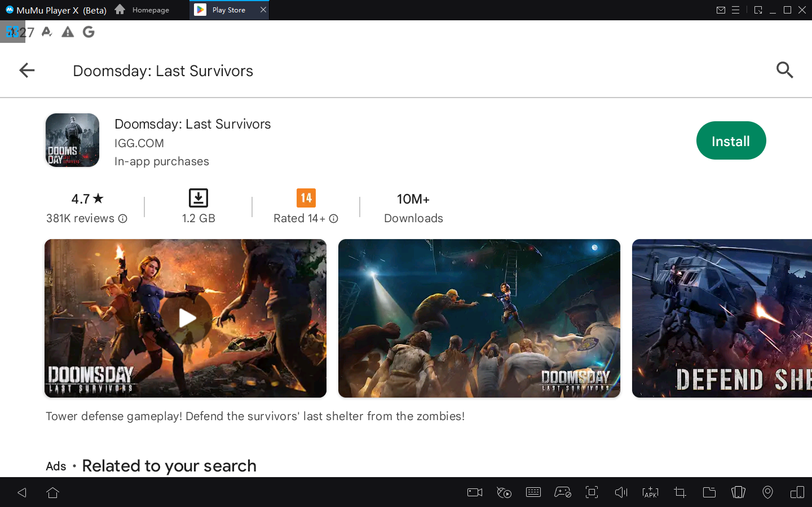Switch to the Homepage tab

coord(143,10)
